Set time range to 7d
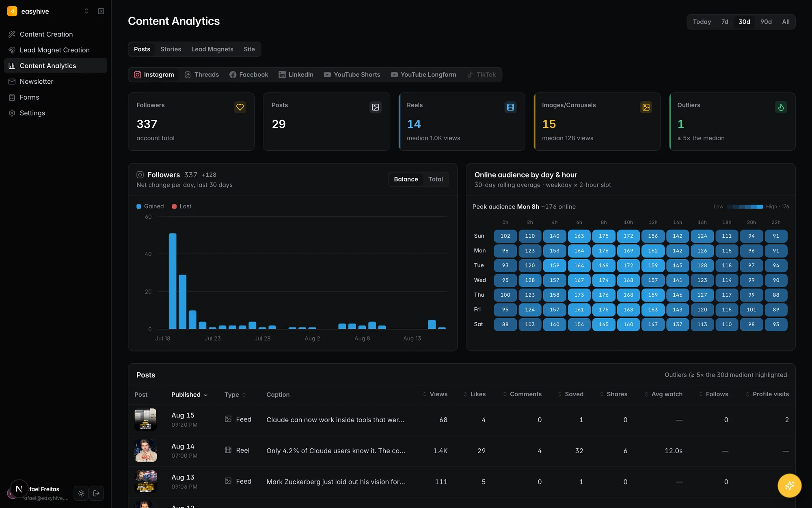812x508 pixels. [725, 22]
